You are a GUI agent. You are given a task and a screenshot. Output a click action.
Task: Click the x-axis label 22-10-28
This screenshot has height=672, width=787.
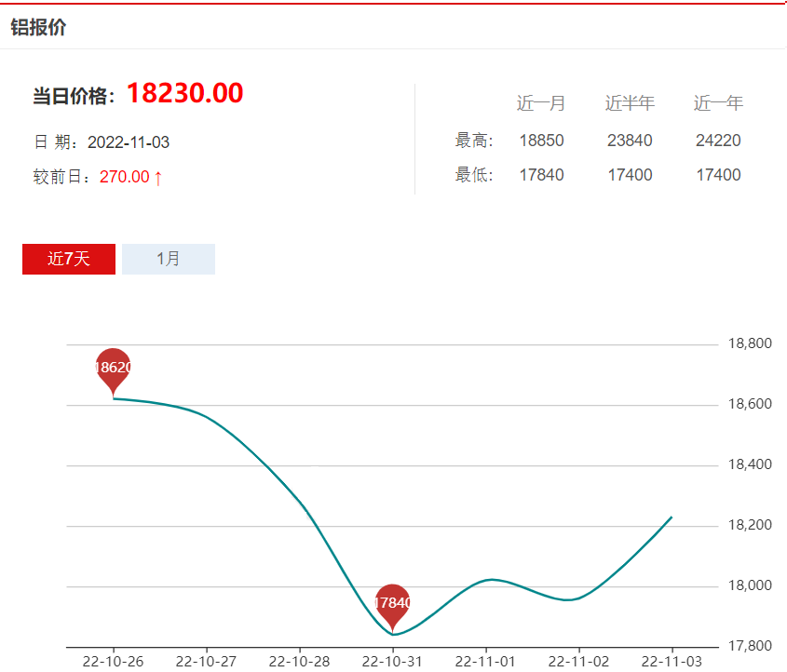pos(300,662)
